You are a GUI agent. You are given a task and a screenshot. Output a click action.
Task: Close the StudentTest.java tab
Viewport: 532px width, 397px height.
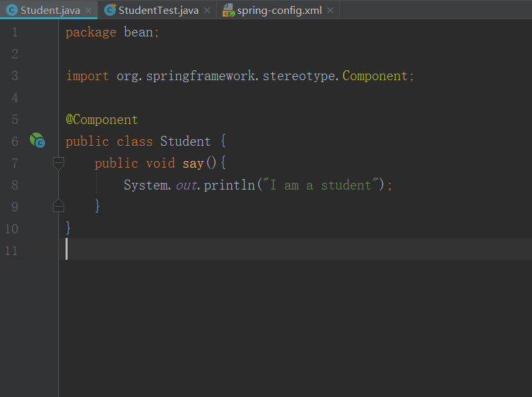pos(207,11)
